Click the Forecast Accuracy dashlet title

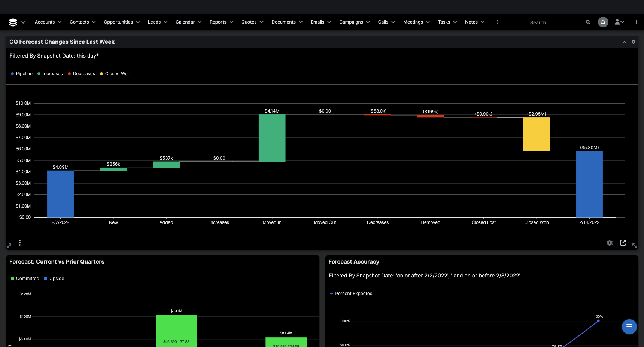click(354, 262)
